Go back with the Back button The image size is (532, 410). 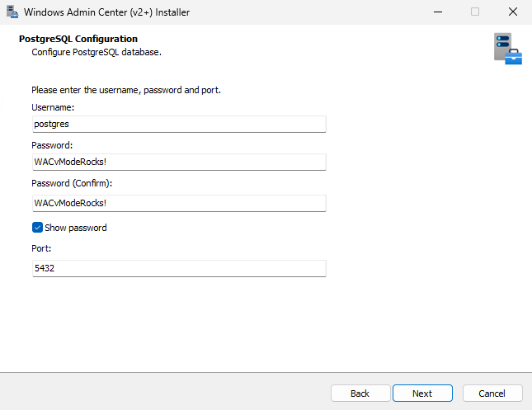pyautogui.click(x=360, y=394)
